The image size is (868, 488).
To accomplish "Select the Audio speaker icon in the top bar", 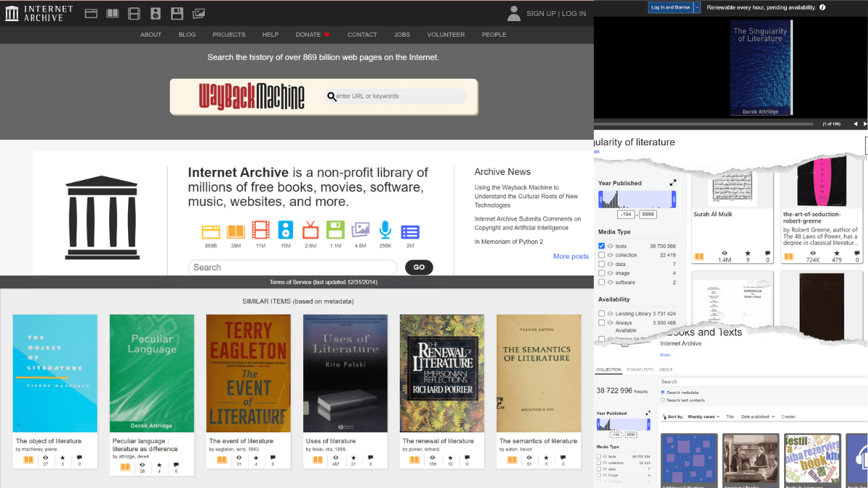I will 154,13.
